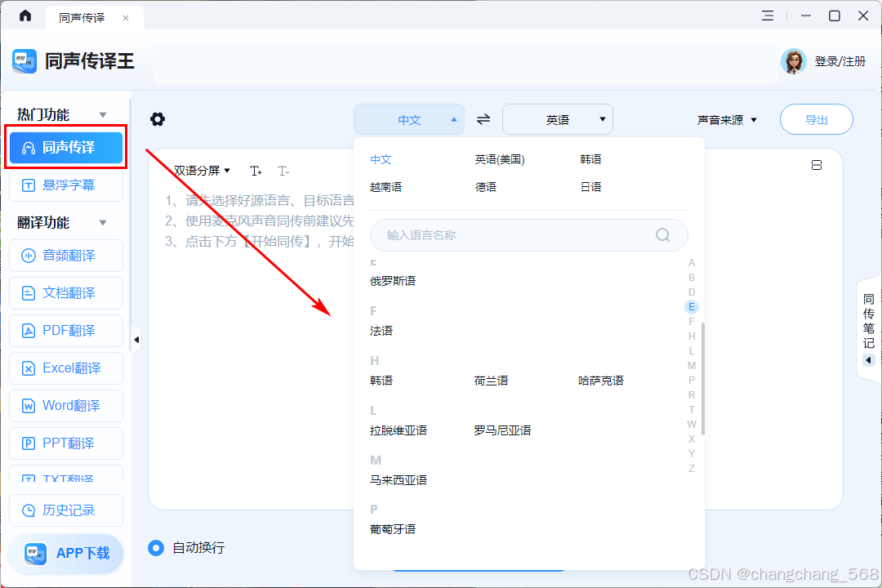Choose 荷兰语 language
Image resolution: width=882 pixels, height=588 pixels.
491,381
